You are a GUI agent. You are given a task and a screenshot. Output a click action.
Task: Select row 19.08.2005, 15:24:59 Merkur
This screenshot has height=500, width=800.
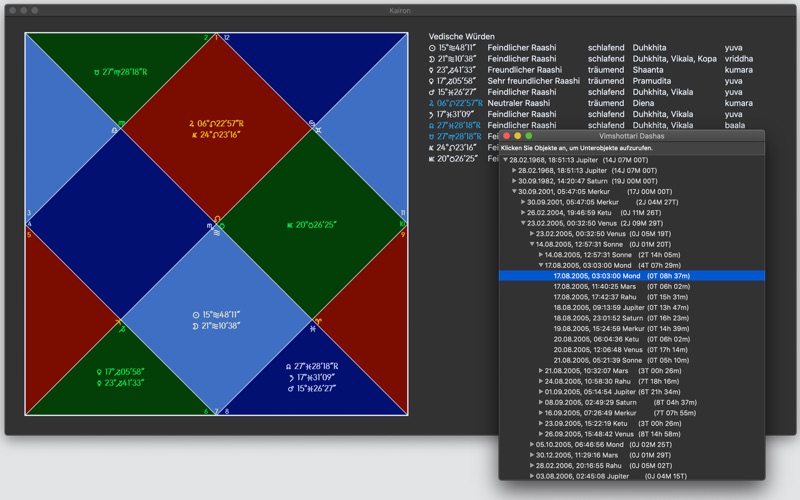[x=632, y=329]
